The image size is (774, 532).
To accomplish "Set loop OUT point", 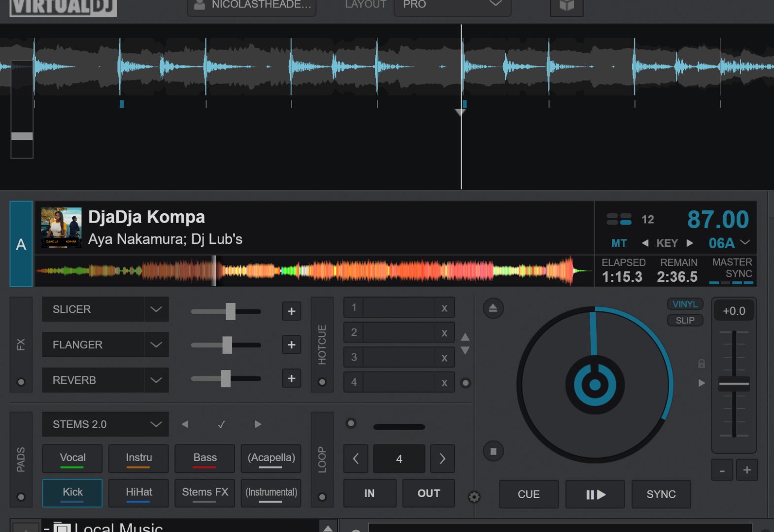I will click(429, 493).
